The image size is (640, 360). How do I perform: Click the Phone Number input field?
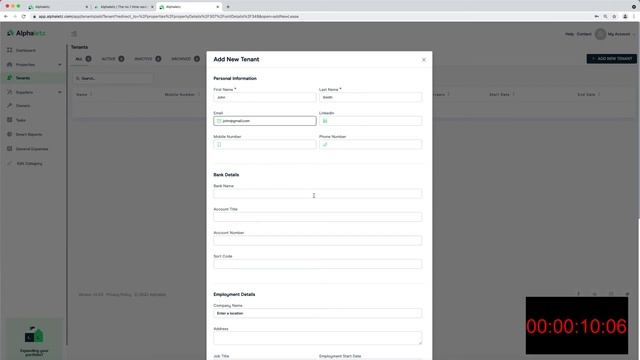pos(370,144)
